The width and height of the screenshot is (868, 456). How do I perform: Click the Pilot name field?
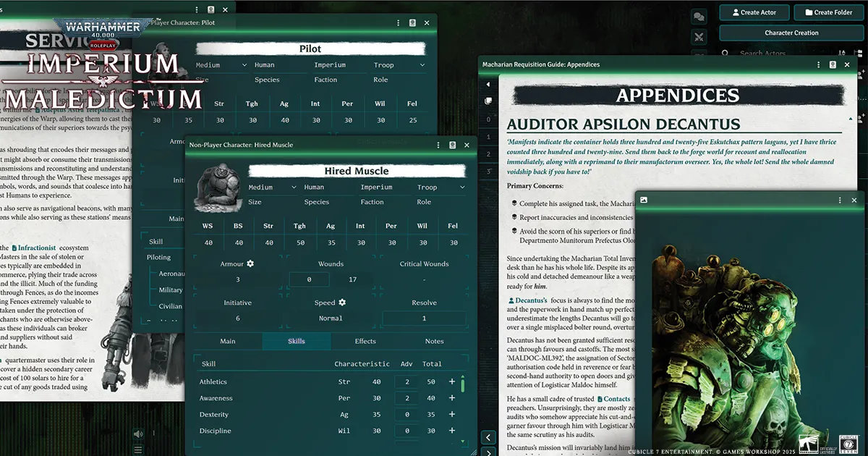pos(310,48)
